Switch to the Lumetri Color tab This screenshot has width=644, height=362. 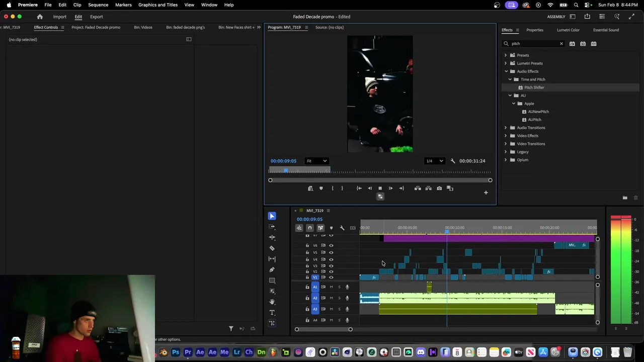pyautogui.click(x=568, y=30)
